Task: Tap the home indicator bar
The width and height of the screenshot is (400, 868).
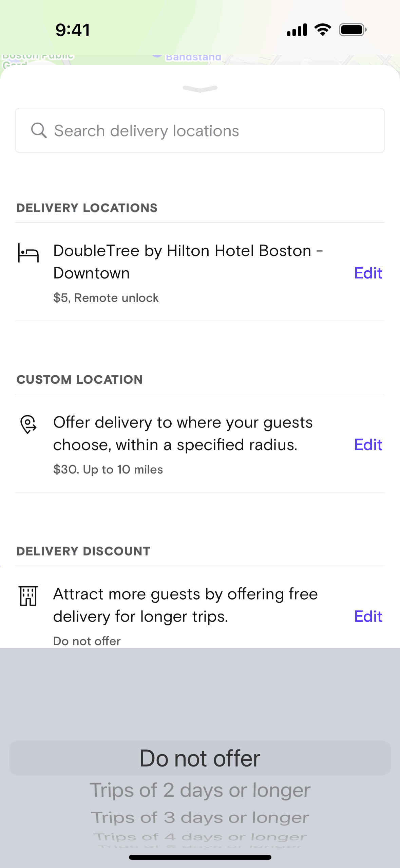Action: click(x=200, y=857)
